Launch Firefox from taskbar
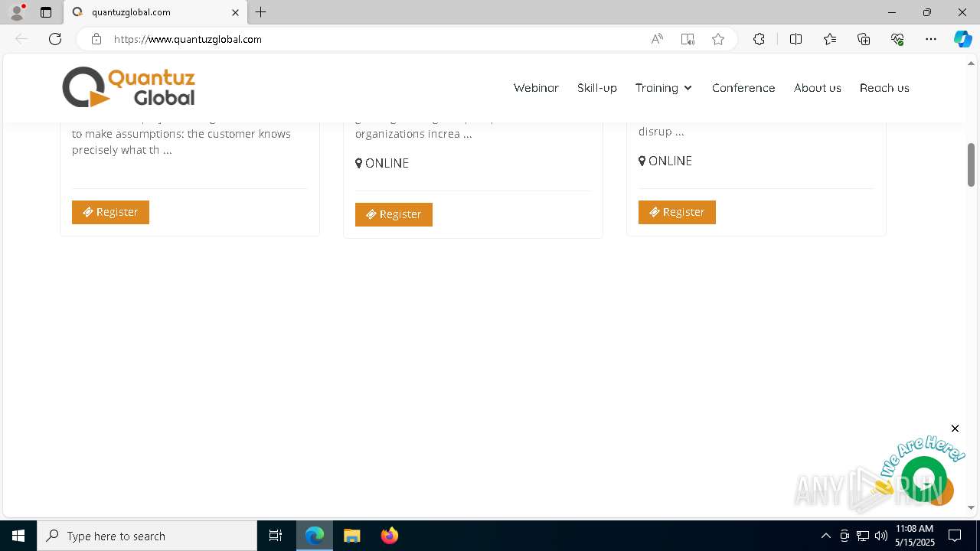This screenshot has height=551, width=980. 389,536
